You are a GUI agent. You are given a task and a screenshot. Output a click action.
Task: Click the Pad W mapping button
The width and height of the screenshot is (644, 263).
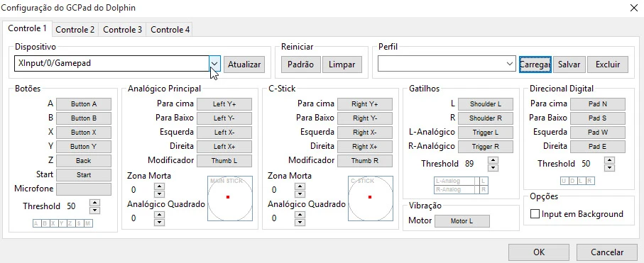(x=598, y=133)
